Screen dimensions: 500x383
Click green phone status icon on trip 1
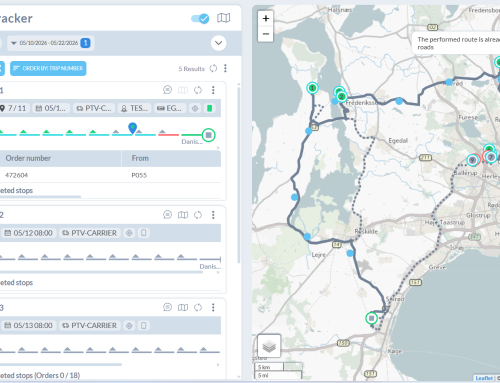click(209, 108)
